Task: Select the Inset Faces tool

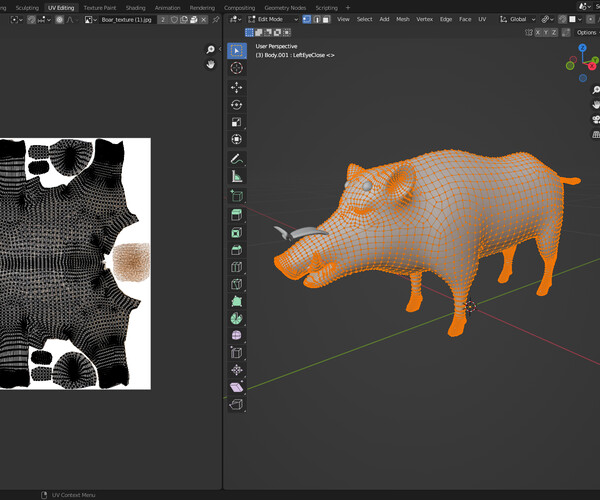Action: (x=236, y=232)
